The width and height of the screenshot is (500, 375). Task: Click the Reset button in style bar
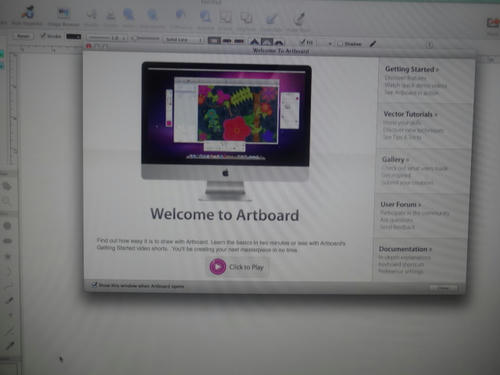tap(23, 36)
